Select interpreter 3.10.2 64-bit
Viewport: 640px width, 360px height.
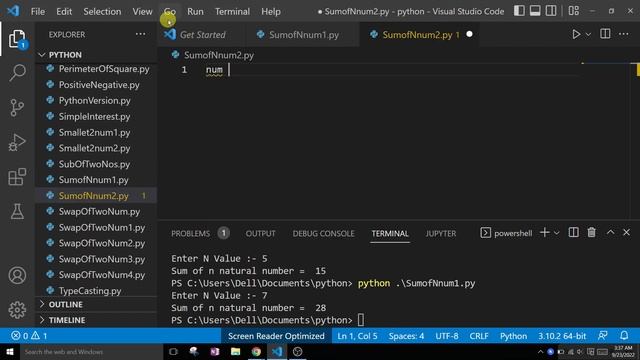click(x=562, y=336)
